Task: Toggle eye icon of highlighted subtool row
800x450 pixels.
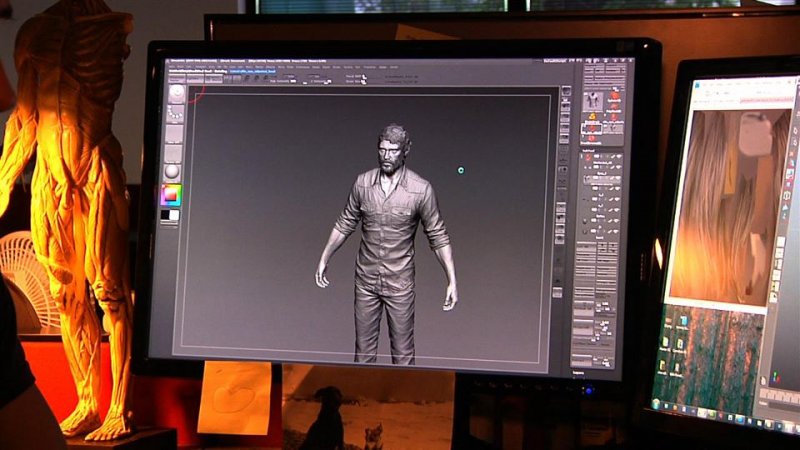Action: [618, 180]
